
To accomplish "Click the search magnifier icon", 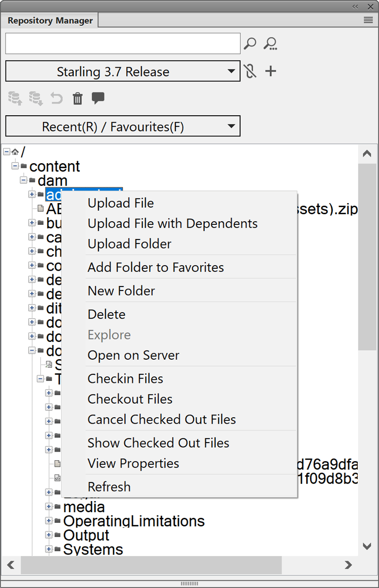I will [x=250, y=44].
